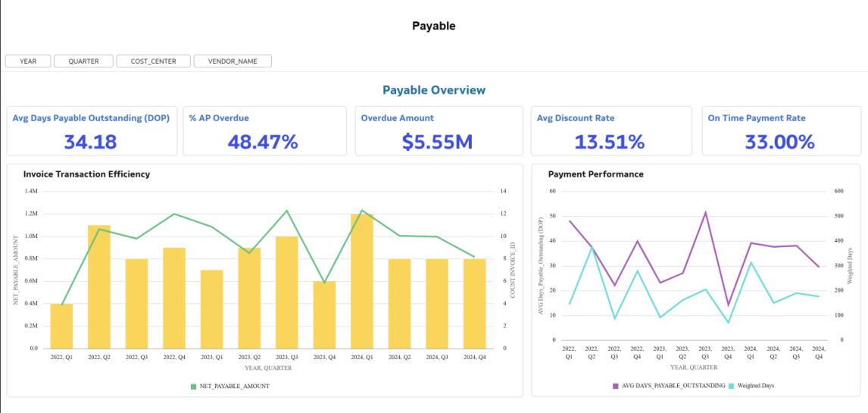Screen dimensions: 868x413
Task: Click the Invoice Transaction Efficiency chart title
Action: (86, 174)
